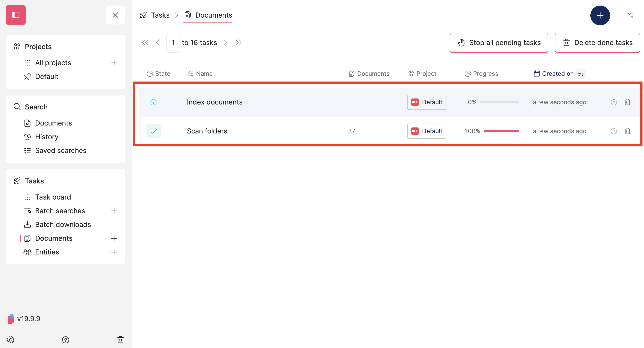
Task: Go to the next page of tasks
Action: coord(225,42)
